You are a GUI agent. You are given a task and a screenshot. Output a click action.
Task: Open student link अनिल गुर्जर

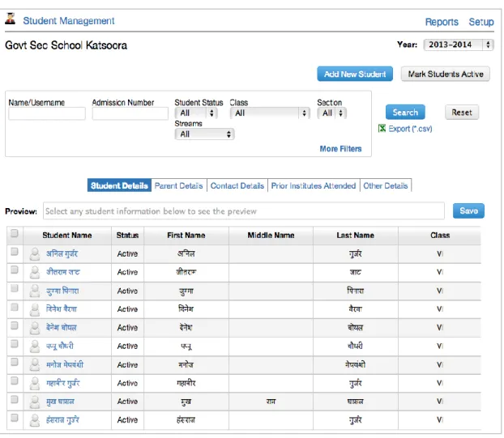click(62, 253)
